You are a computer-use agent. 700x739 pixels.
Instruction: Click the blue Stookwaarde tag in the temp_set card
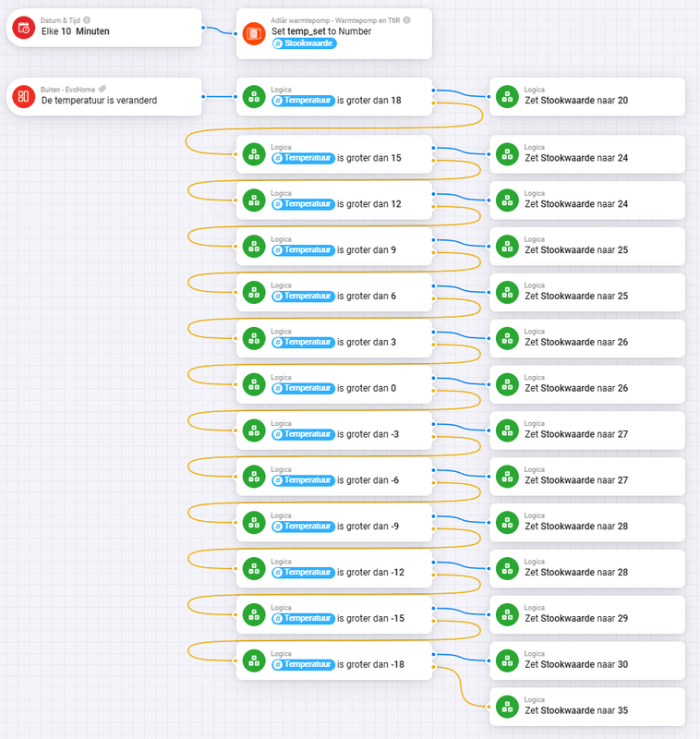(x=304, y=43)
